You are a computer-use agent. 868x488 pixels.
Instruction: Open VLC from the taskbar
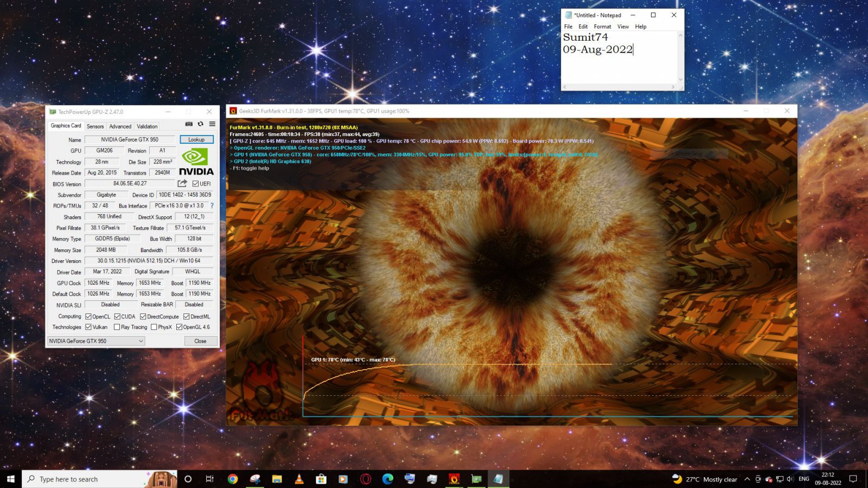299,479
